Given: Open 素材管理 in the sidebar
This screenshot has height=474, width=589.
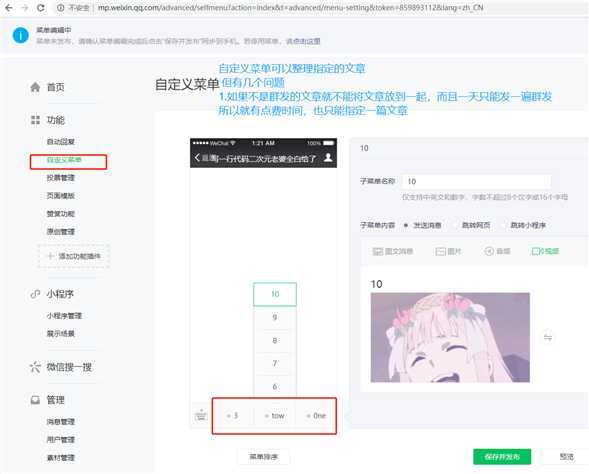Looking at the screenshot, I should (60, 457).
